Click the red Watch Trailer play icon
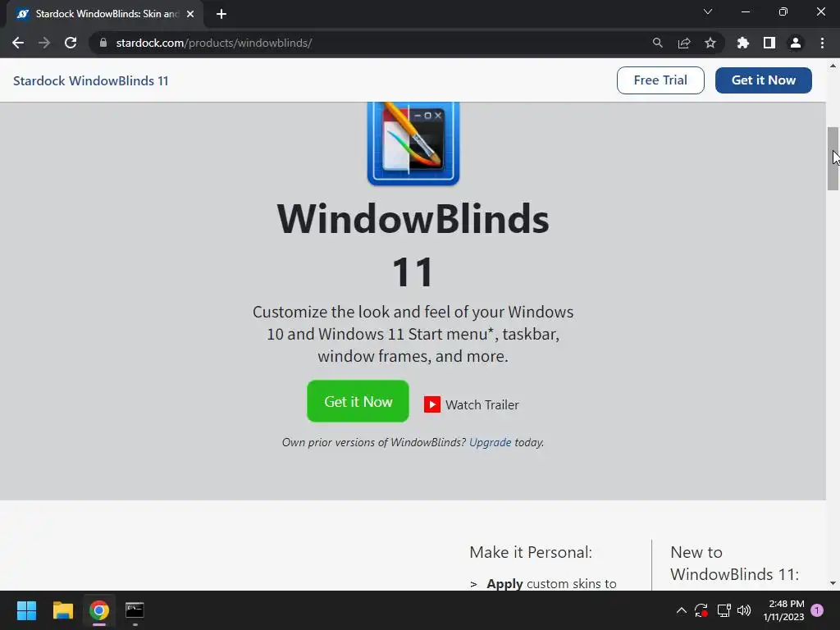Screen dimensions: 840x630 click(432, 404)
